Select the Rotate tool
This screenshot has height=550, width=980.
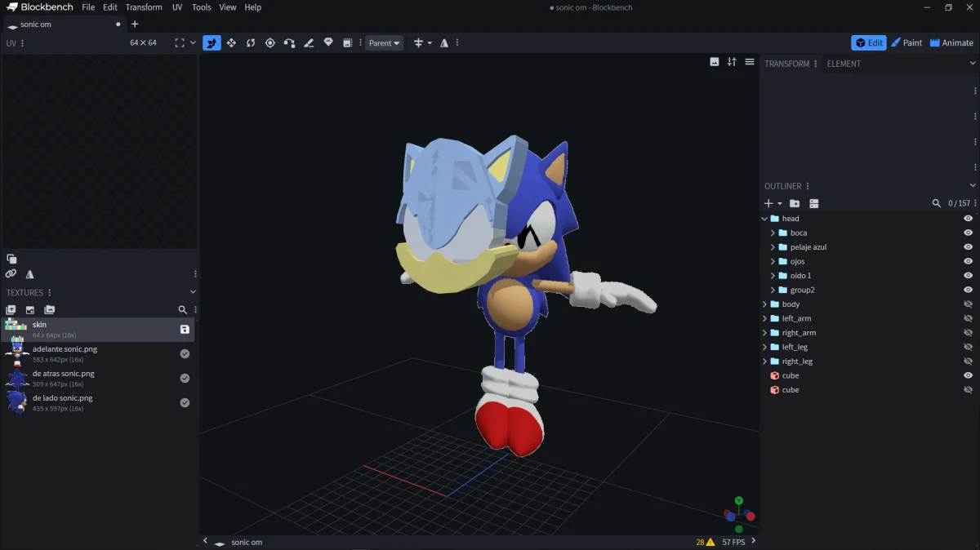(251, 42)
